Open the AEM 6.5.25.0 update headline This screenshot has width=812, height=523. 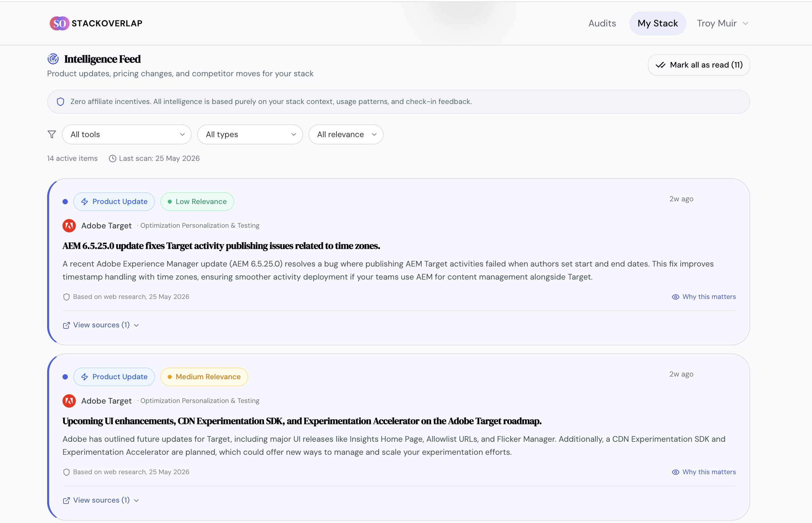[221, 246]
